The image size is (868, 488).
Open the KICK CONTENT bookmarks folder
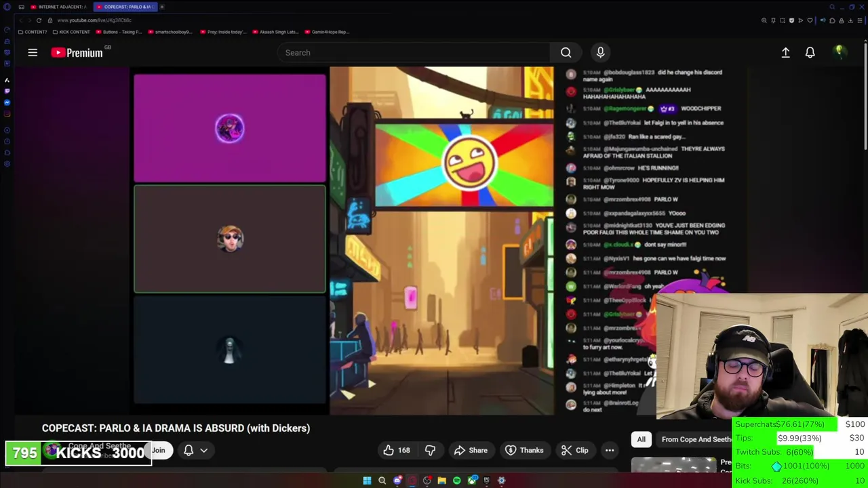[71, 32]
